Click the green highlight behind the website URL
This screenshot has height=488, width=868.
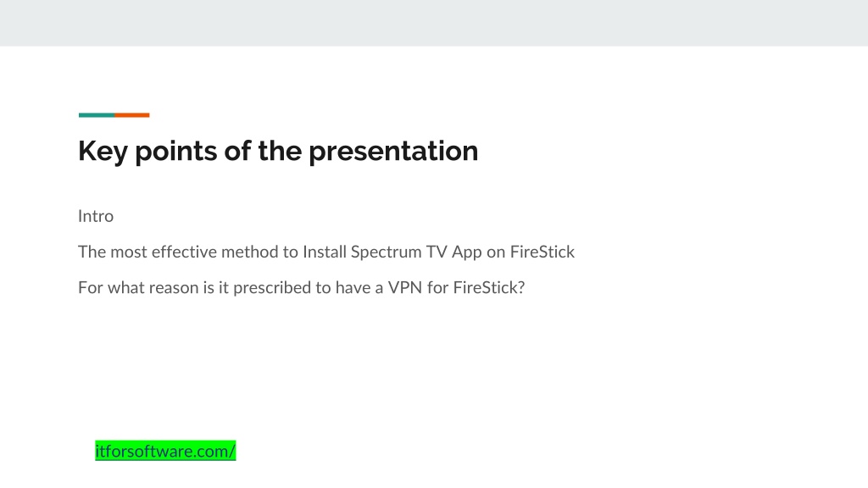coord(165,451)
